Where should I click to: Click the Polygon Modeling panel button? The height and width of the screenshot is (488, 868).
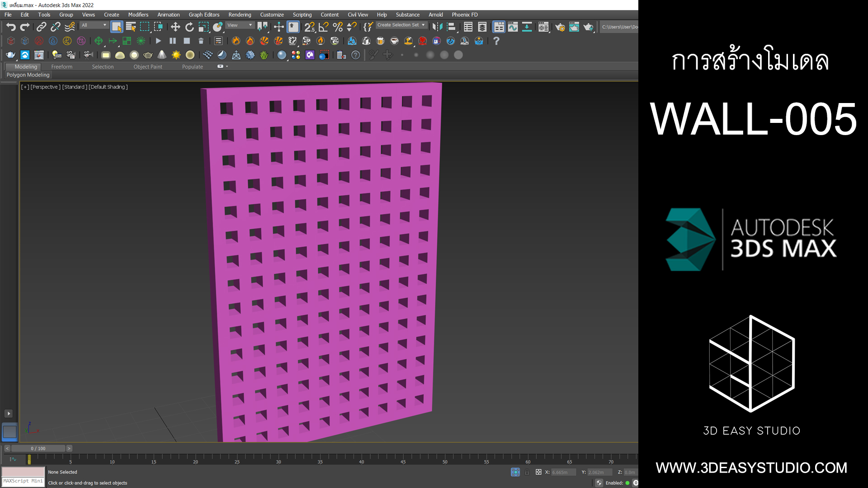(x=28, y=75)
